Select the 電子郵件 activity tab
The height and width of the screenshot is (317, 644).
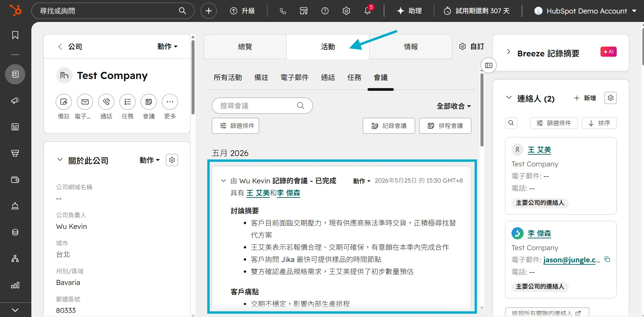click(294, 78)
